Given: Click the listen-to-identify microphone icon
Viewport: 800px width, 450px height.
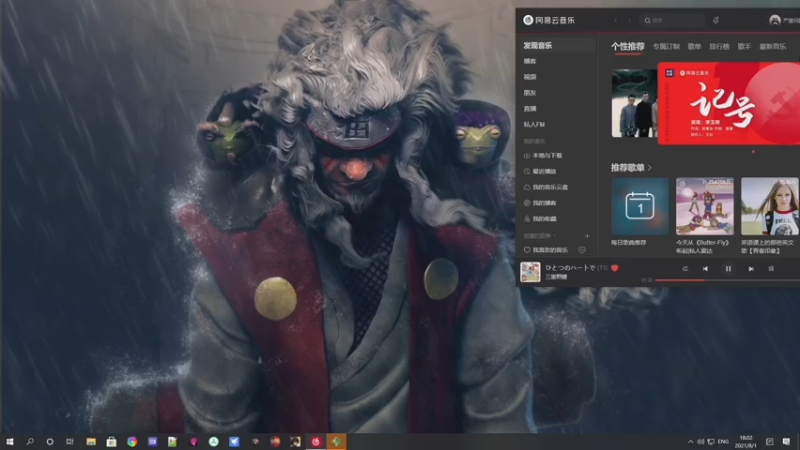Looking at the screenshot, I should tap(716, 20).
